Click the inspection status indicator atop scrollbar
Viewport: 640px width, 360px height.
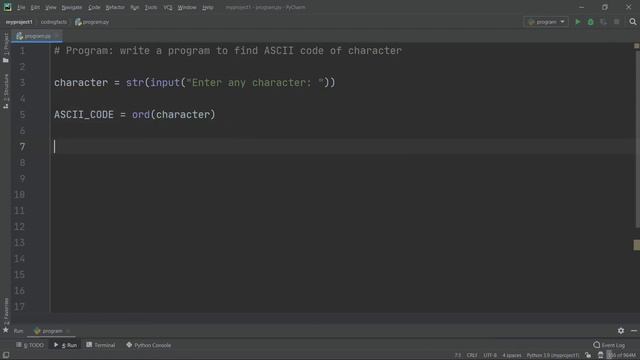(636, 46)
